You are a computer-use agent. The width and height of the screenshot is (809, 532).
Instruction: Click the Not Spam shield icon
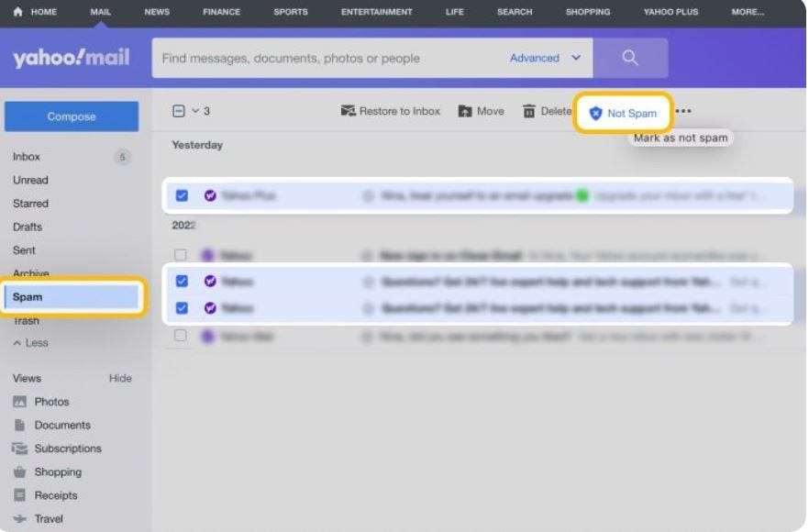(x=596, y=112)
